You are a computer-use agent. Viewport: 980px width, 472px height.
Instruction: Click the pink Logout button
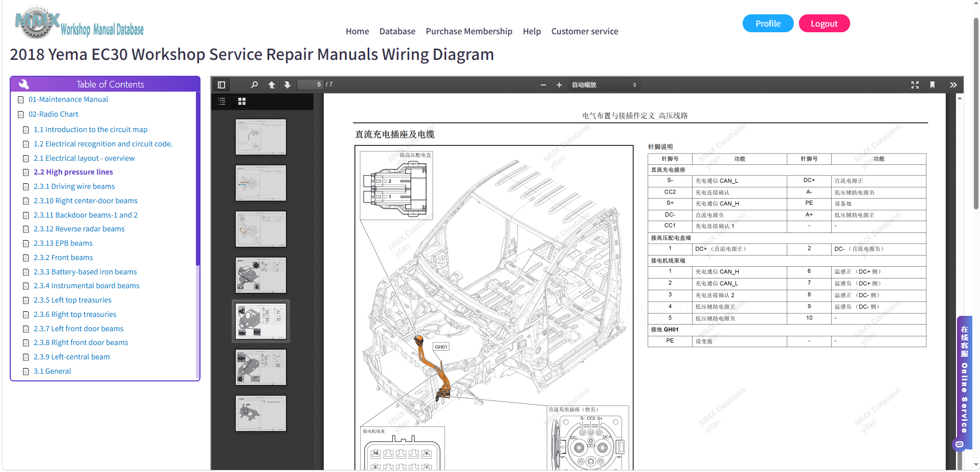tap(824, 24)
